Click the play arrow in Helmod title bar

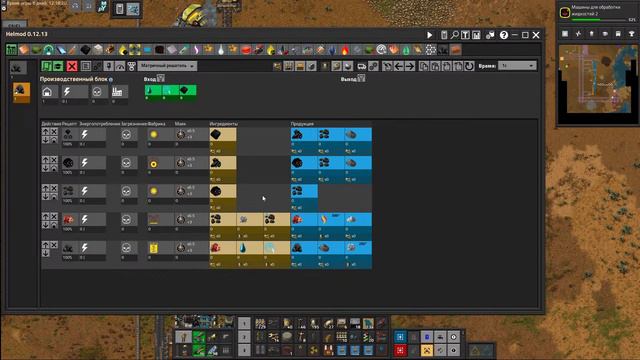click(x=429, y=35)
